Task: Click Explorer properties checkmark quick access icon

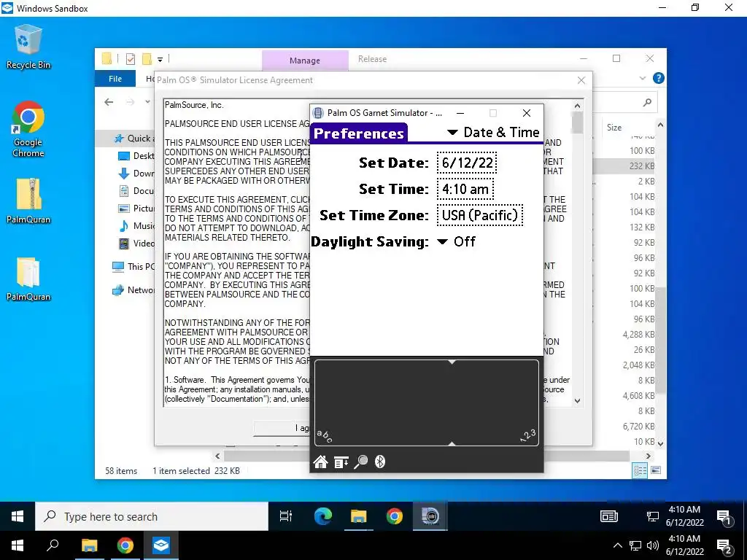Action: click(x=131, y=59)
